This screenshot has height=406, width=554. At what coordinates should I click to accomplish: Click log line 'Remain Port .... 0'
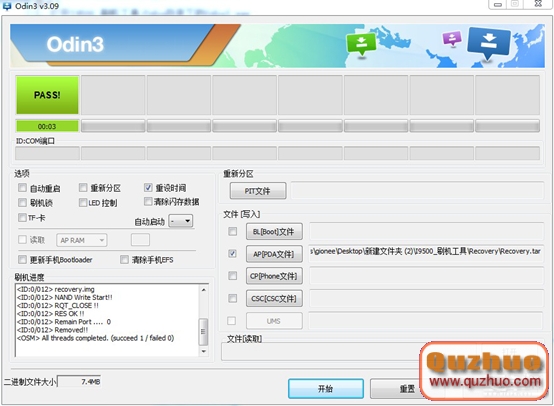64,322
